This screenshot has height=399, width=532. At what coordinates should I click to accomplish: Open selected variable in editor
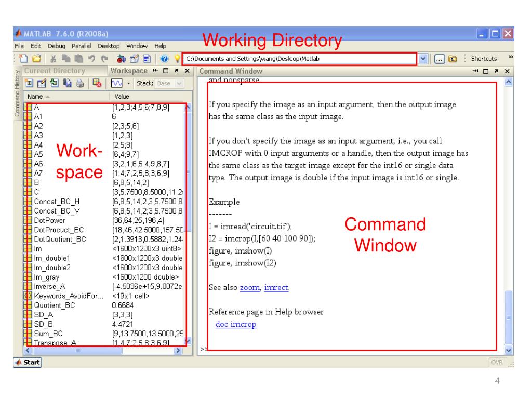pos(42,83)
